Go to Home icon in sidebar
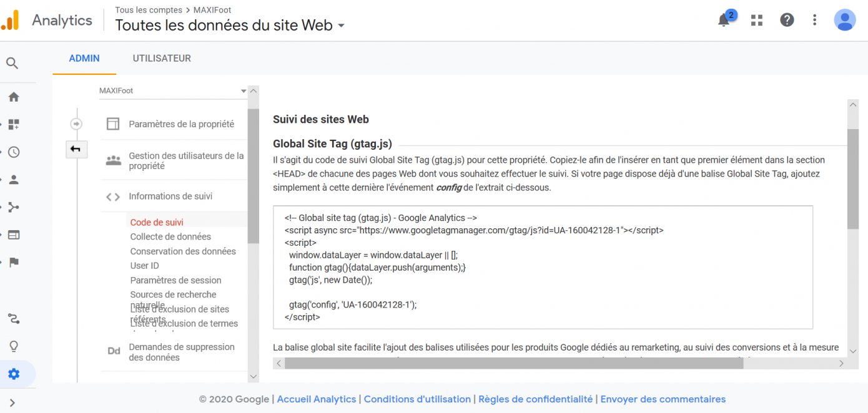The height and width of the screenshot is (413, 868). (x=14, y=97)
